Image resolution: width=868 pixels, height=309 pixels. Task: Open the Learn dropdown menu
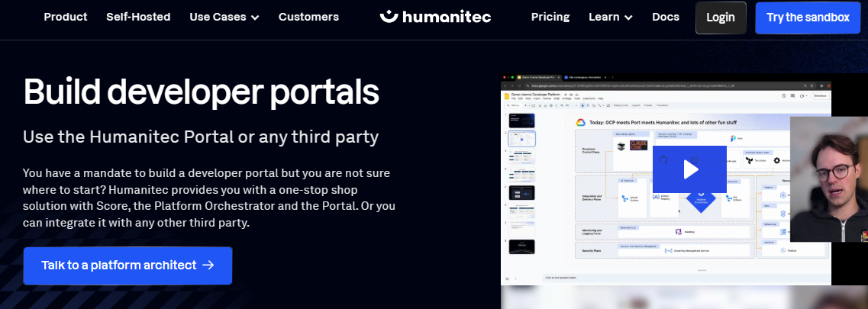[611, 17]
